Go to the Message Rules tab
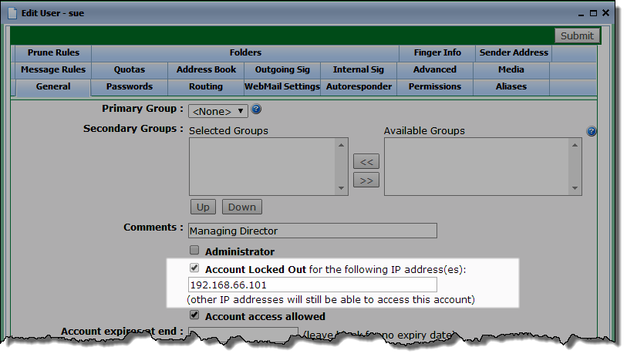 tap(52, 70)
